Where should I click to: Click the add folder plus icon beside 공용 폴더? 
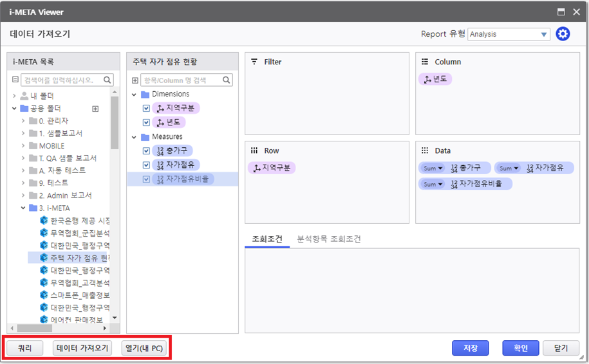pyautogui.click(x=95, y=109)
